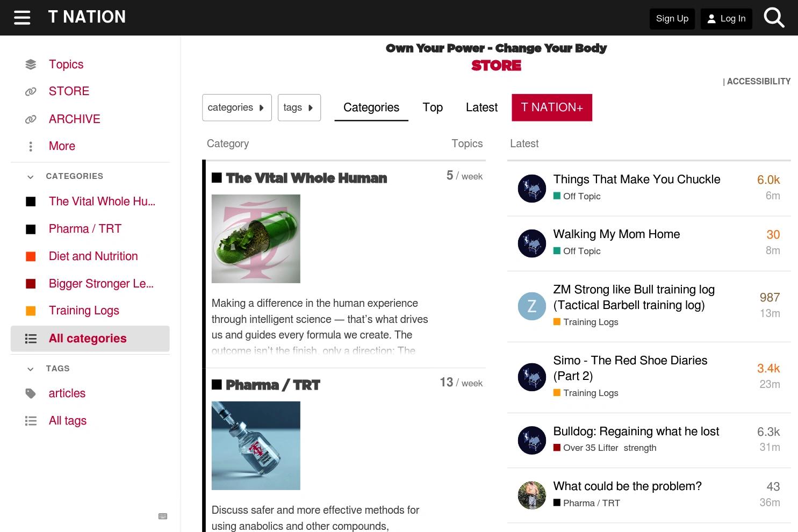The width and height of the screenshot is (798, 532).
Task: Open the tags filter dropdown
Action: (299, 107)
